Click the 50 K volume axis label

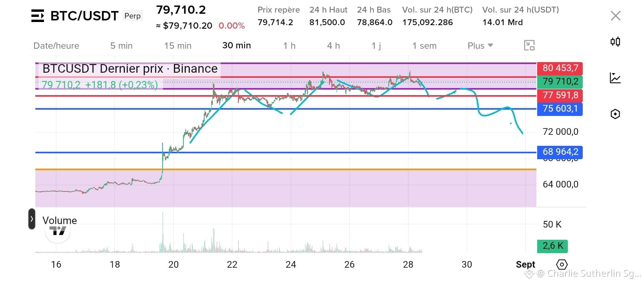click(x=552, y=224)
